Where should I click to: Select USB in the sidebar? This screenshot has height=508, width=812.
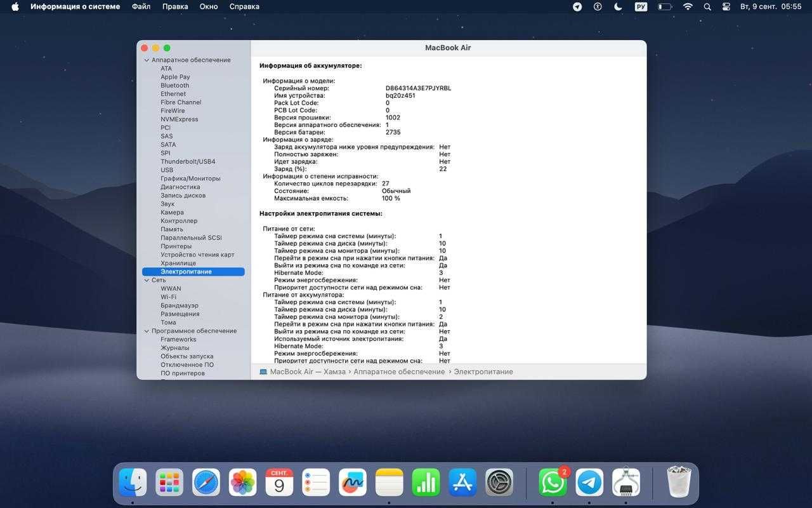click(x=167, y=170)
